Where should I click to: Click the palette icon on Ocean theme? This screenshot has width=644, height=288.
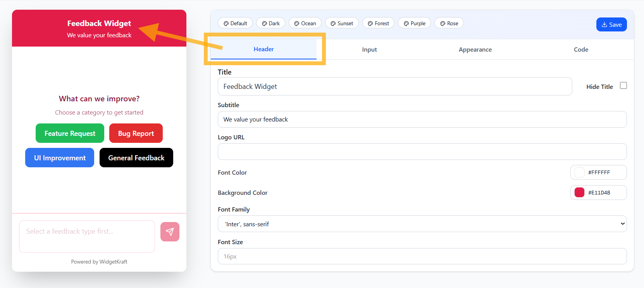click(x=296, y=24)
